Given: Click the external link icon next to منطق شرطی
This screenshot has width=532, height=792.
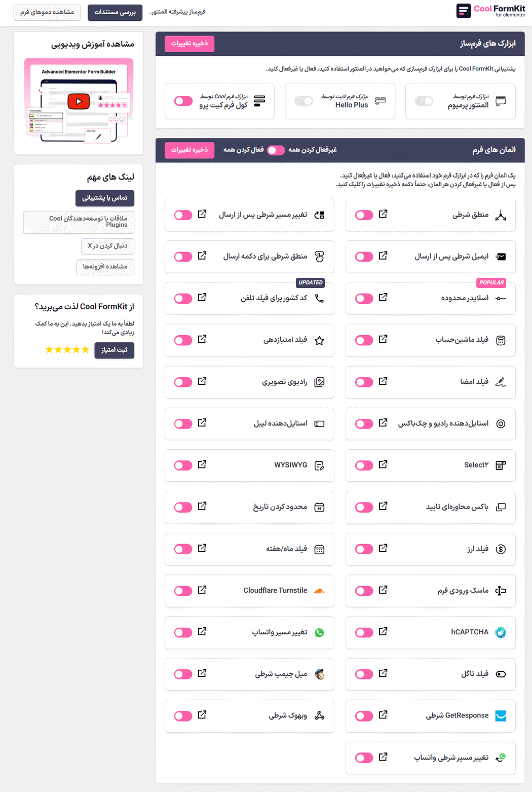Looking at the screenshot, I should 384,214.
